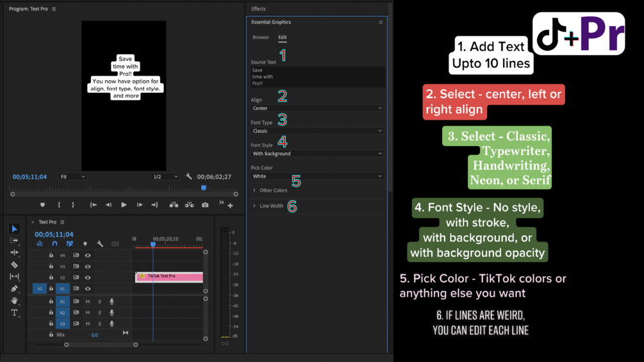Select the Track Select Forward tool
644x362 pixels.
click(14, 240)
